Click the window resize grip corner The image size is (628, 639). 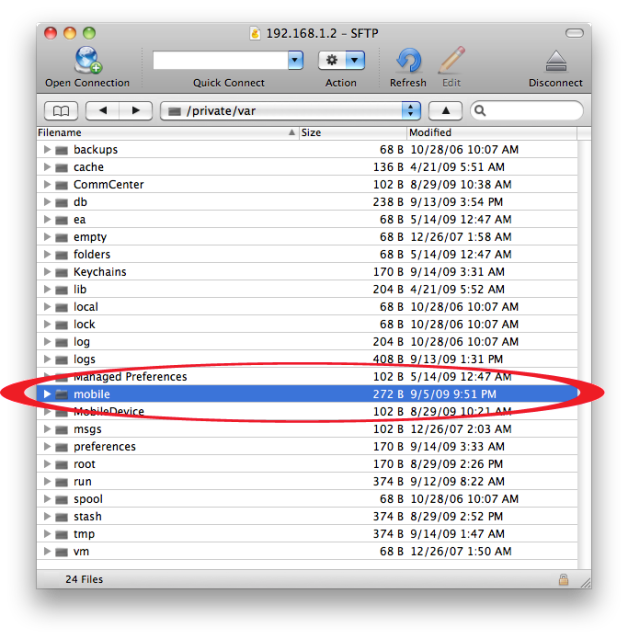click(586, 583)
